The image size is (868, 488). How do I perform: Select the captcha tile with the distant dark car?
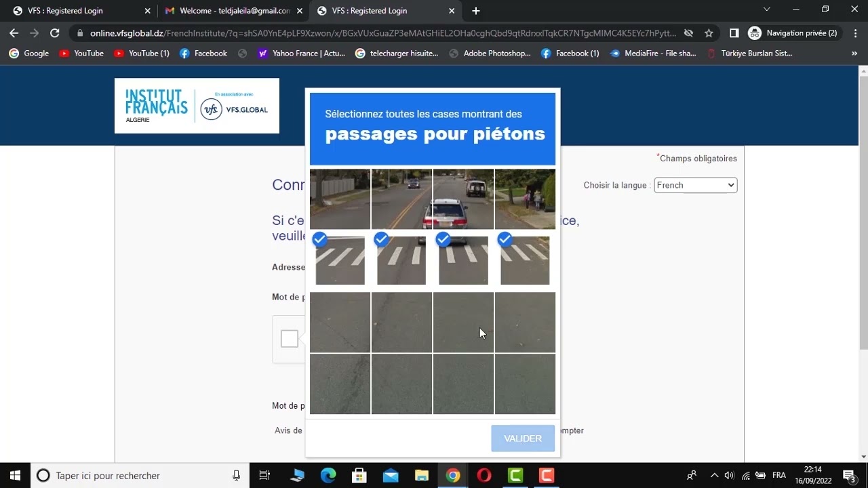click(401, 199)
